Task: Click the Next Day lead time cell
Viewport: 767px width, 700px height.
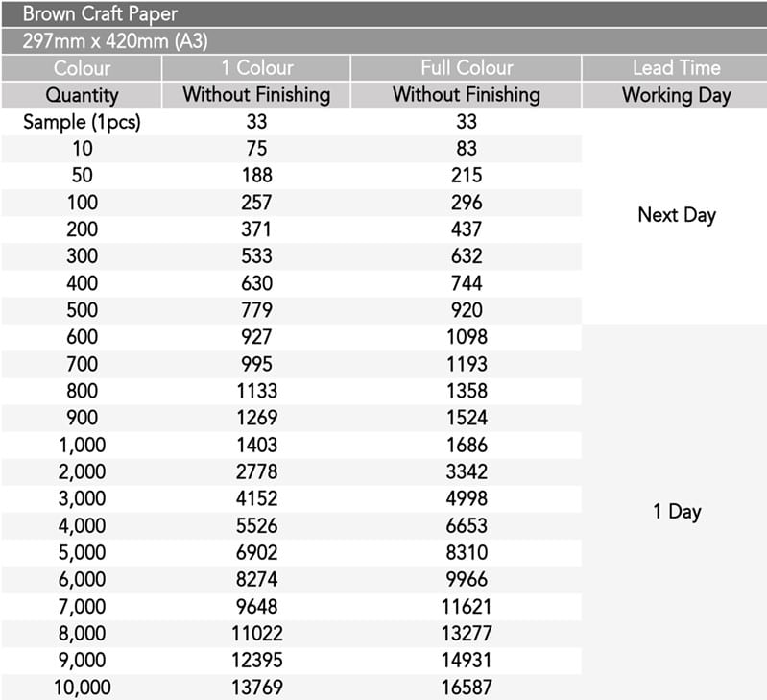Action: (x=676, y=215)
